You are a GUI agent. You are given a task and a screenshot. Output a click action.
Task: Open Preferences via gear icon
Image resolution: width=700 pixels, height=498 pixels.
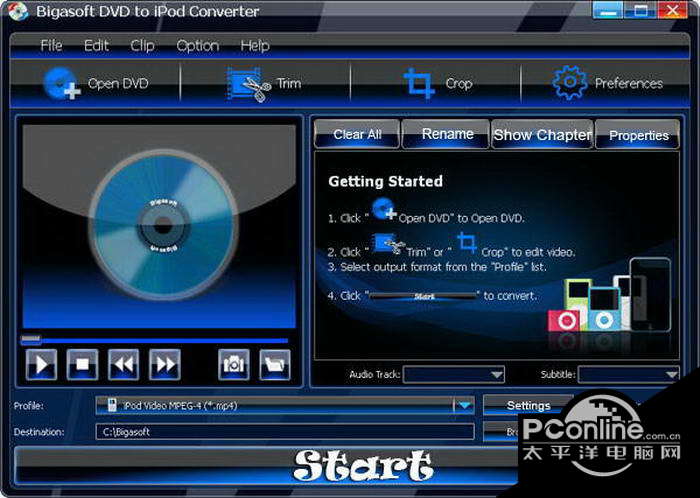[570, 83]
